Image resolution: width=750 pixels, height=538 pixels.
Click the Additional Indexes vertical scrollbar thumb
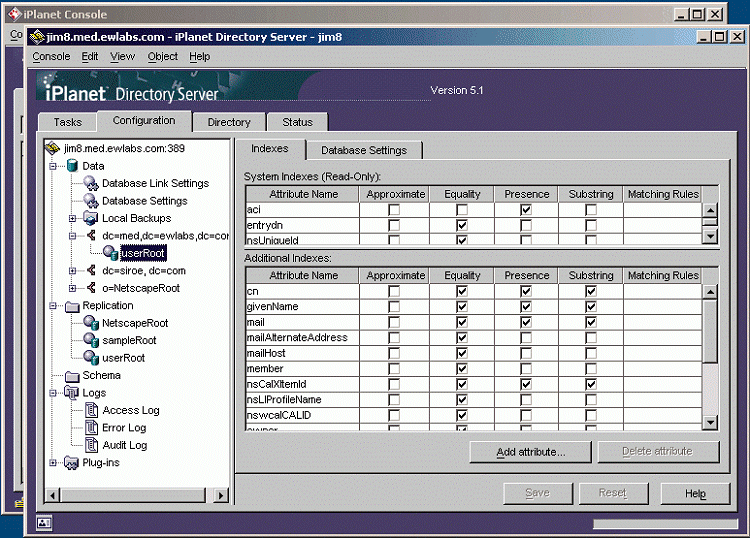pos(710,330)
